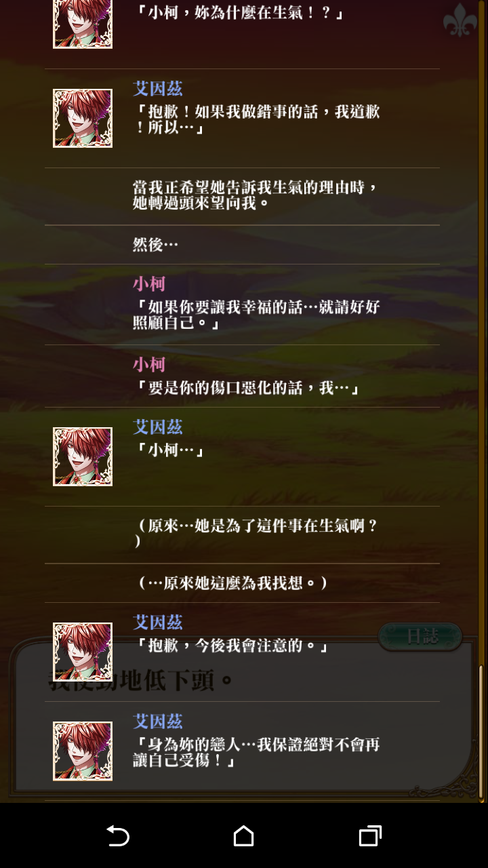Image resolution: width=488 pixels, height=868 pixels.
Task: Select portrait beside 「身為妳的戀人…」 line
Action: point(83,751)
